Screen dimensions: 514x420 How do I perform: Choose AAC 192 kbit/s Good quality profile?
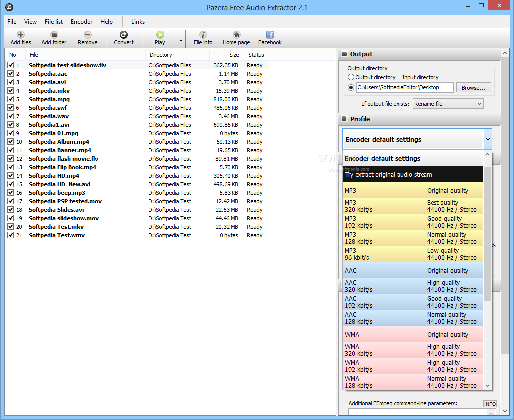coord(413,302)
